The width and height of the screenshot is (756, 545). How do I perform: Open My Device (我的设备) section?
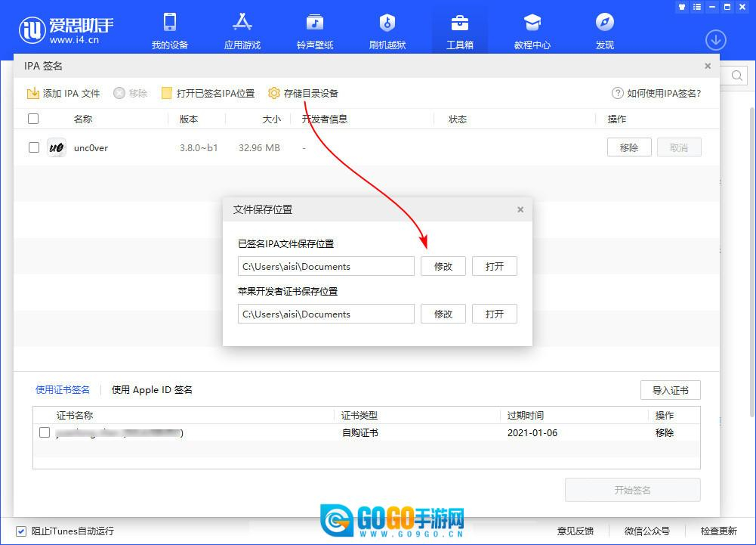[170, 31]
